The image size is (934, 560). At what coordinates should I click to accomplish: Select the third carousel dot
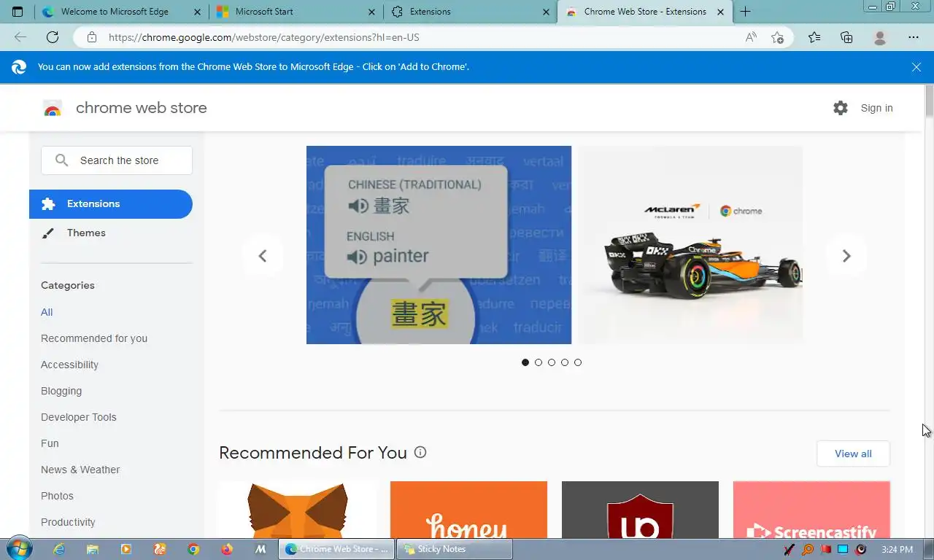(x=552, y=362)
